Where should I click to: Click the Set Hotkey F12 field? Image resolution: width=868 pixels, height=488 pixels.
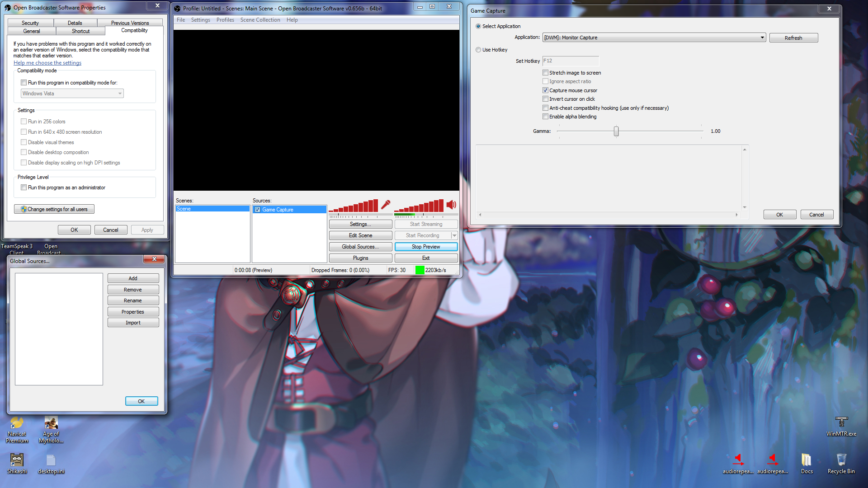coord(571,61)
